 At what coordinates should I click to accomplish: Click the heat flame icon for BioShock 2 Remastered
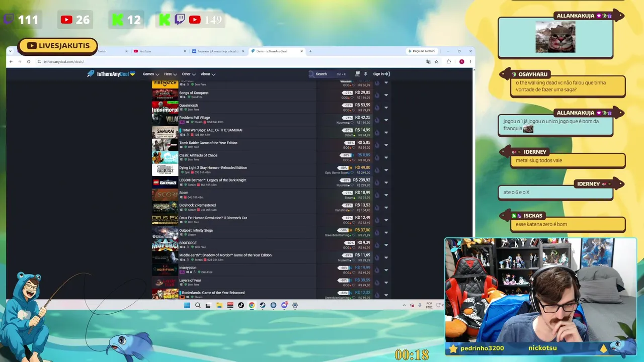coord(377,207)
